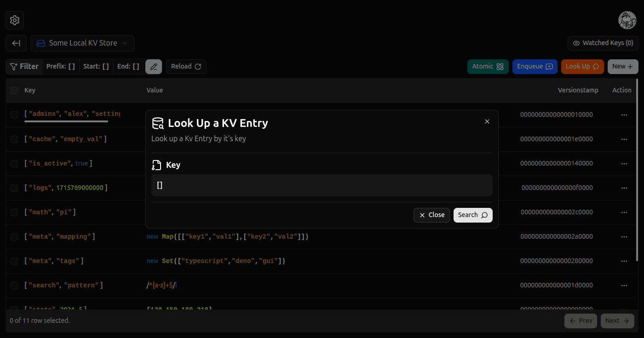Open the settings gear icon
This screenshot has width=644, height=338.
pyautogui.click(x=15, y=20)
